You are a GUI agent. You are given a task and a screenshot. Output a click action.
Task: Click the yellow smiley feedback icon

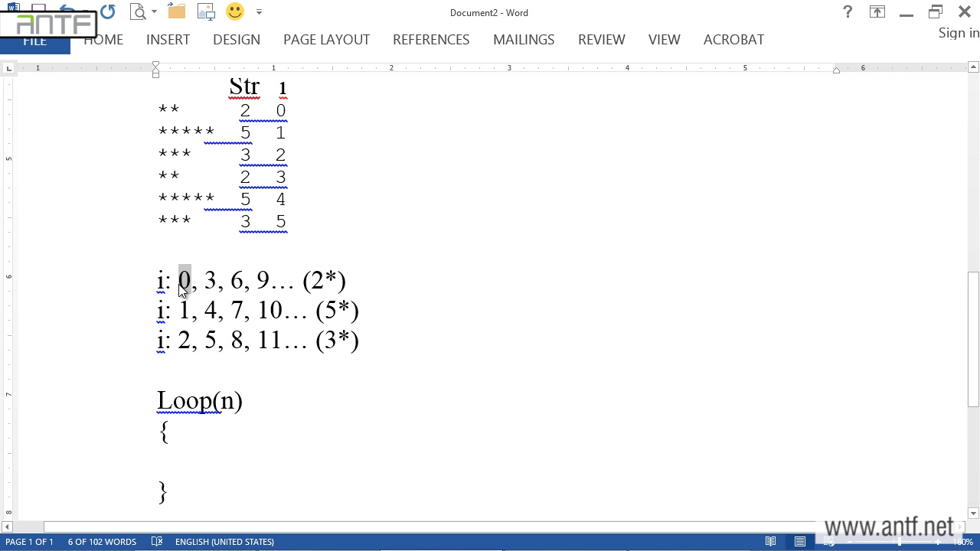[235, 12]
